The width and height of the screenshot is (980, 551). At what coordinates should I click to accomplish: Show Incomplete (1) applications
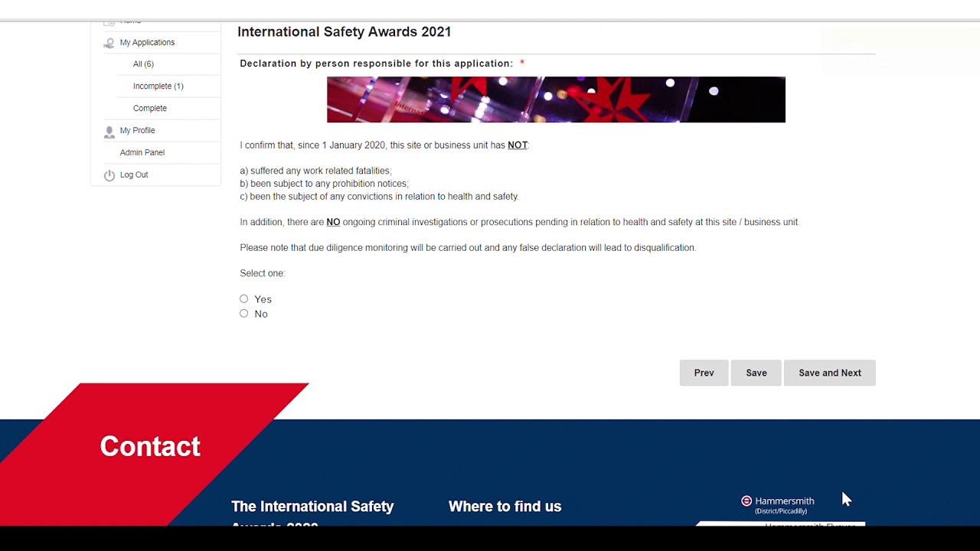pos(158,86)
